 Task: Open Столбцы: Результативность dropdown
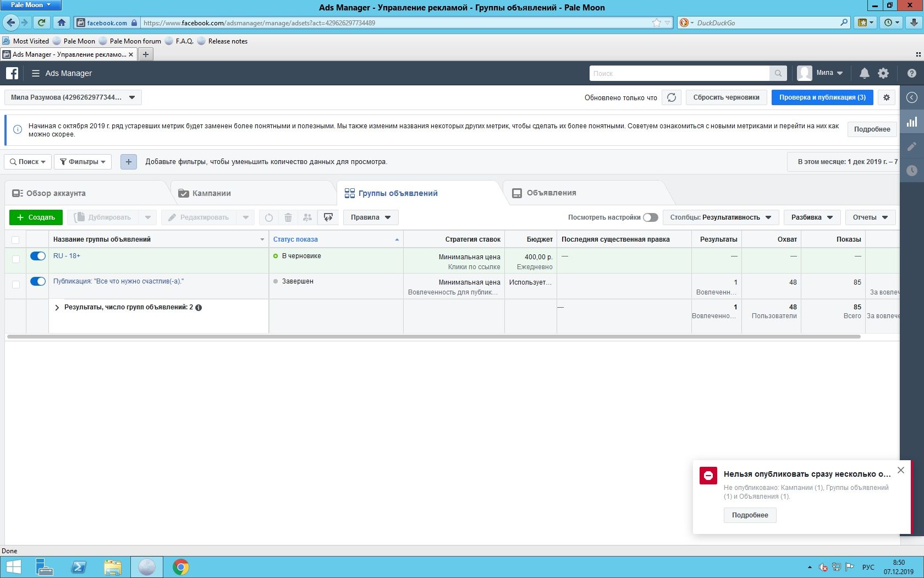click(721, 217)
